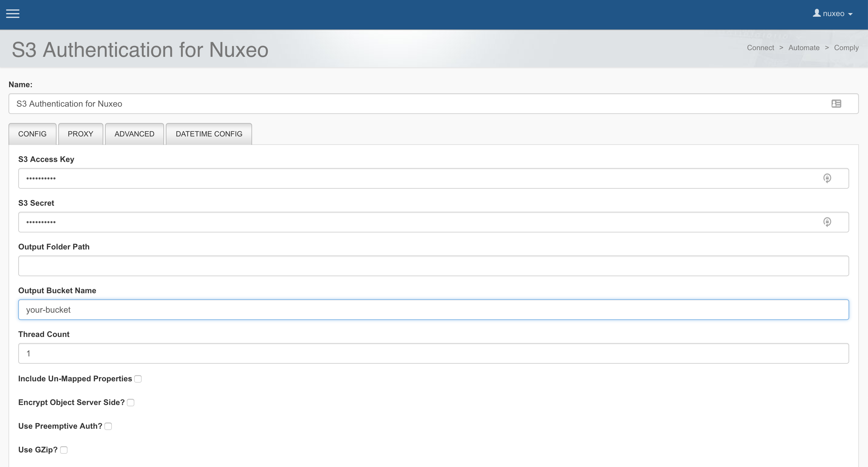The image size is (868, 467).
Task: Open the ADVANCED tab
Action: coord(135,134)
